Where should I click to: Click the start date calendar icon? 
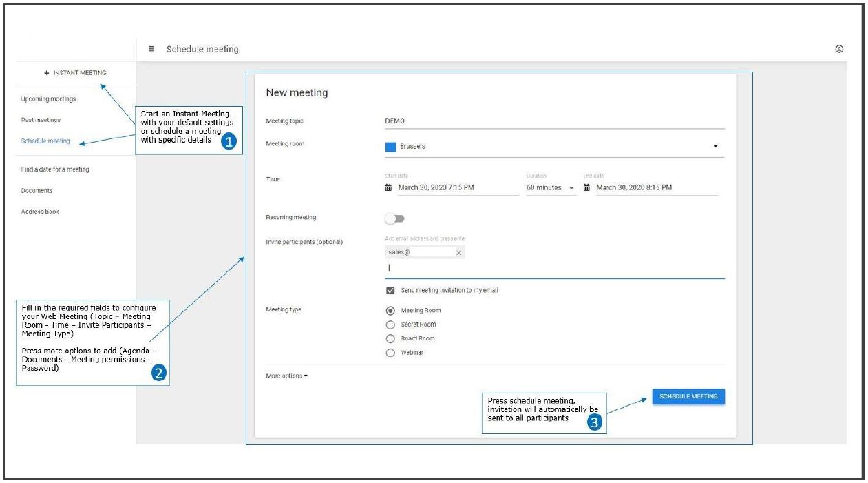388,187
